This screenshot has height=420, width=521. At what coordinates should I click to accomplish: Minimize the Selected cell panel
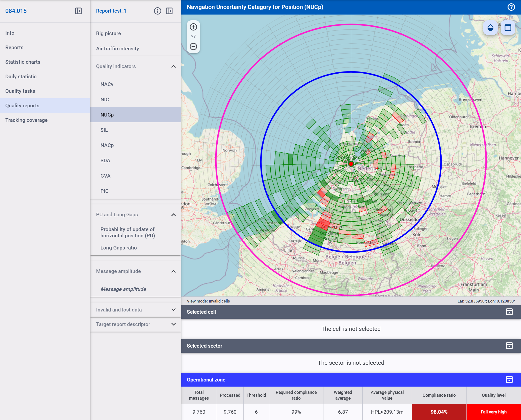[509, 312]
